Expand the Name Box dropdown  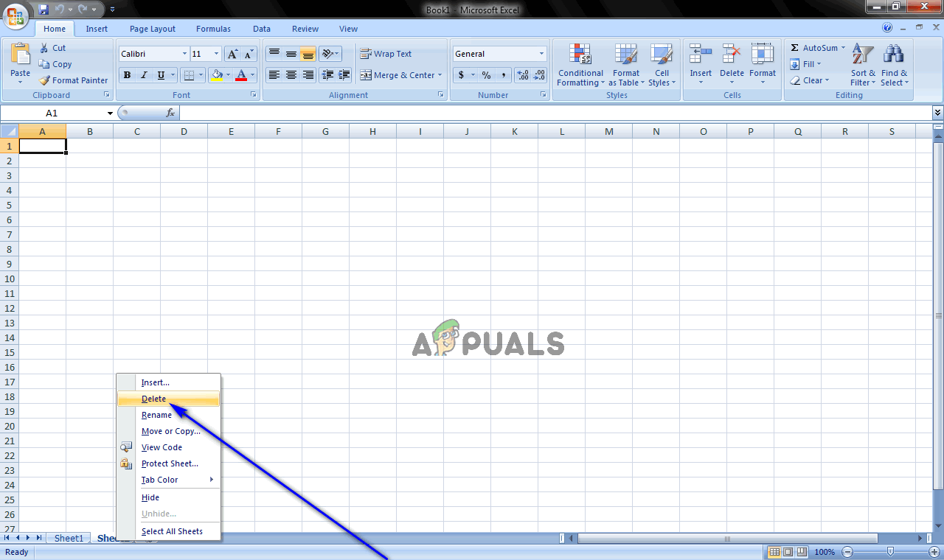click(x=111, y=113)
